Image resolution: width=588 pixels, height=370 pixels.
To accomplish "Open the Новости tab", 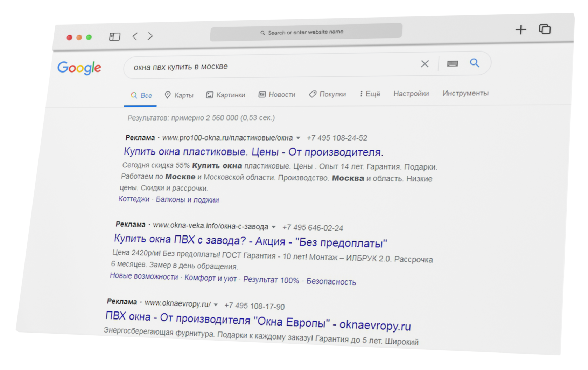I will tap(277, 94).
